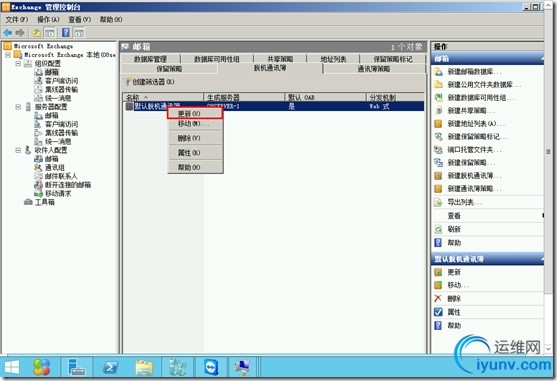
Task: Toggle the action pane toolbar icon
Action: 79,33
